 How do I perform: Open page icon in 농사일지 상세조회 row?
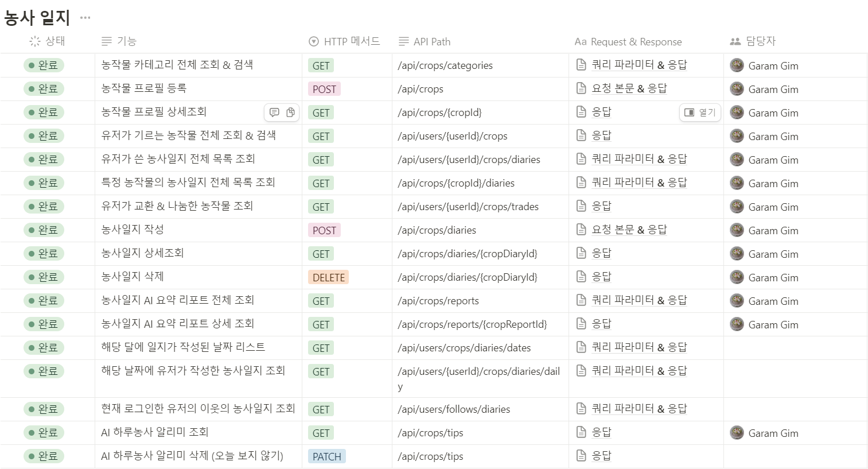pos(581,253)
